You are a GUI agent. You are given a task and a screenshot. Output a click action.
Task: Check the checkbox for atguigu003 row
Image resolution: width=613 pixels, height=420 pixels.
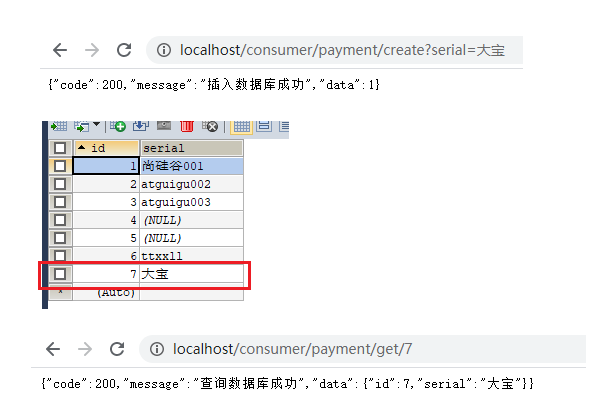click(x=60, y=202)
